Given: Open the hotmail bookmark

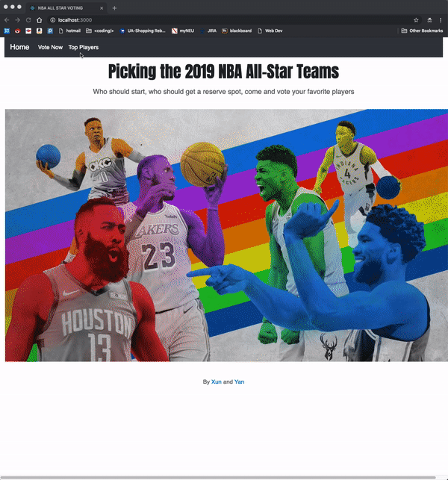Looking at the screenshot, I should tap(69, 31).
